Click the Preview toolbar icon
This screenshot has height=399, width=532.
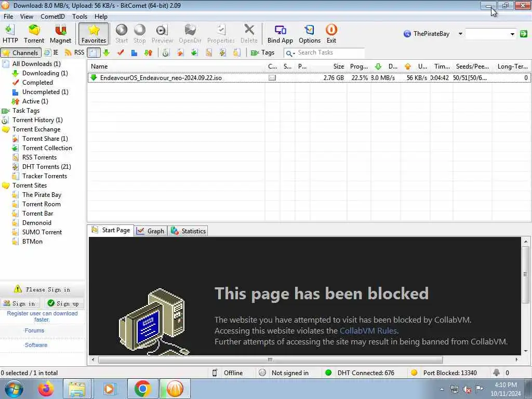(162, 34)
